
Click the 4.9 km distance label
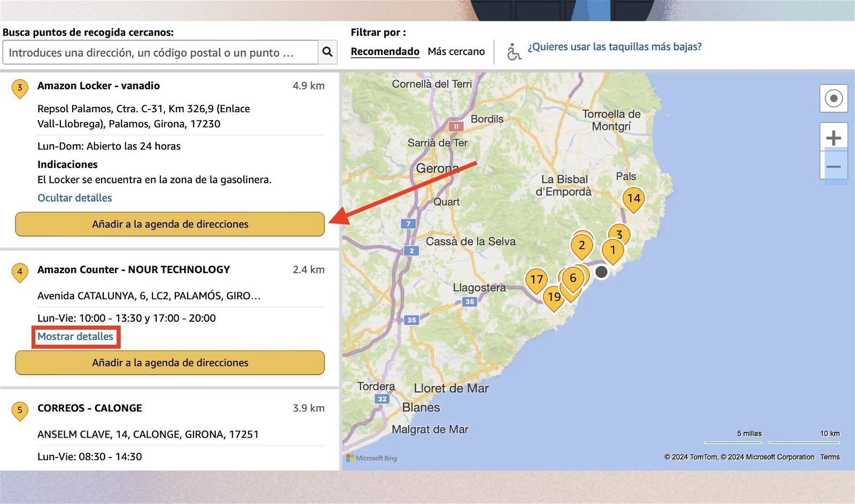pyautogui.click(x=308, y=86)
